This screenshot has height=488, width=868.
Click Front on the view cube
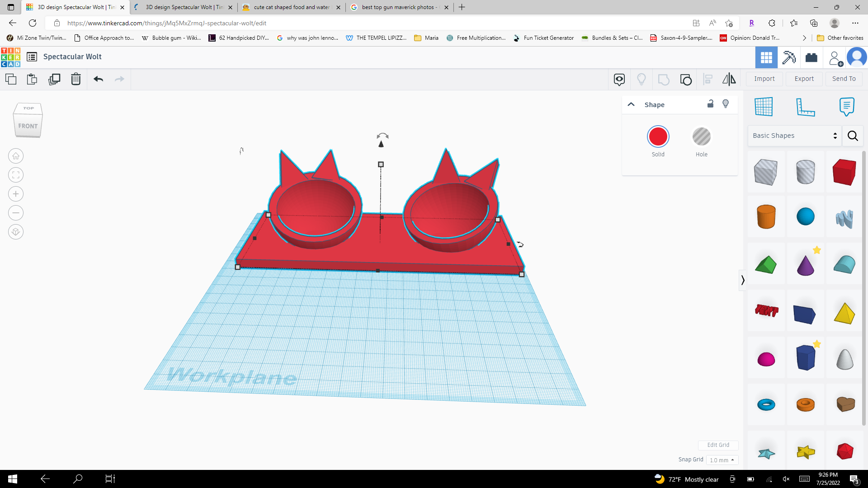pos(28,126)
